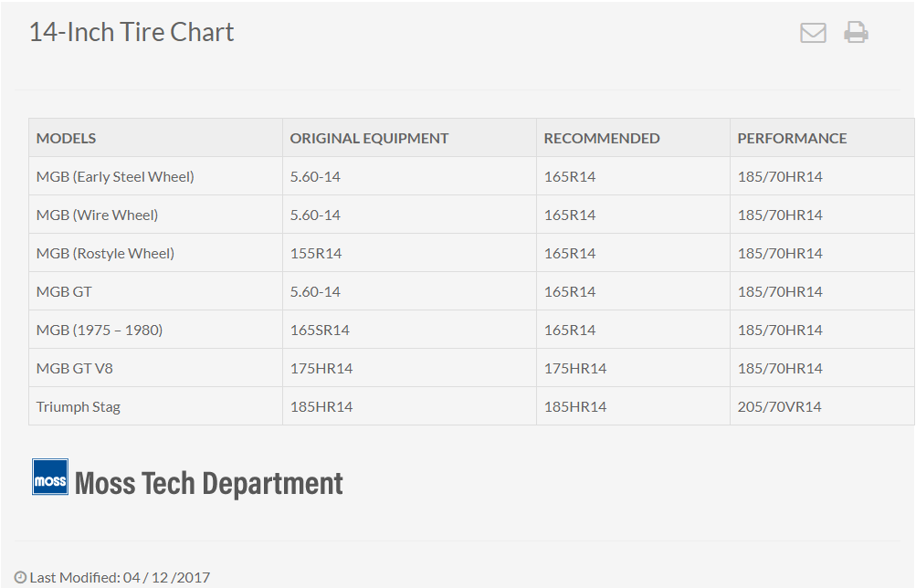This screenshot has width=916, height=588.
Task: Click 175HR14 in the Recommended column
Action: pos(575,369)
